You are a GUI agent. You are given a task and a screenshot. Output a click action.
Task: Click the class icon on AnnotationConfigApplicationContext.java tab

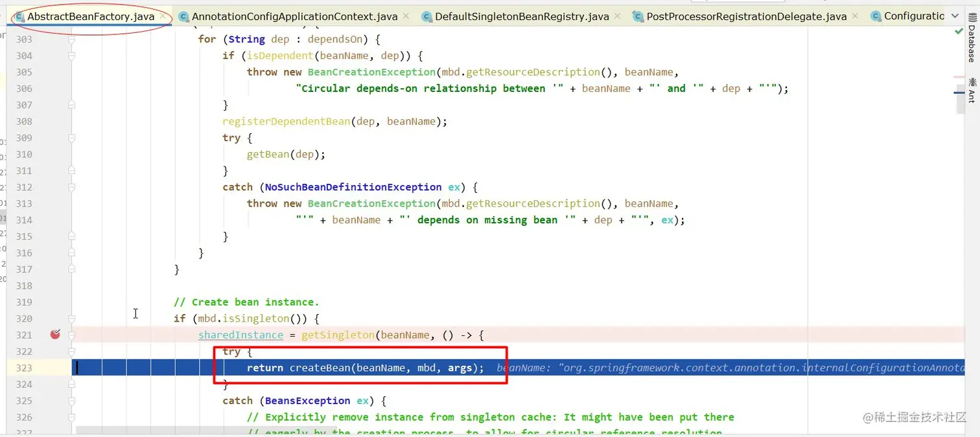point(184,17)
